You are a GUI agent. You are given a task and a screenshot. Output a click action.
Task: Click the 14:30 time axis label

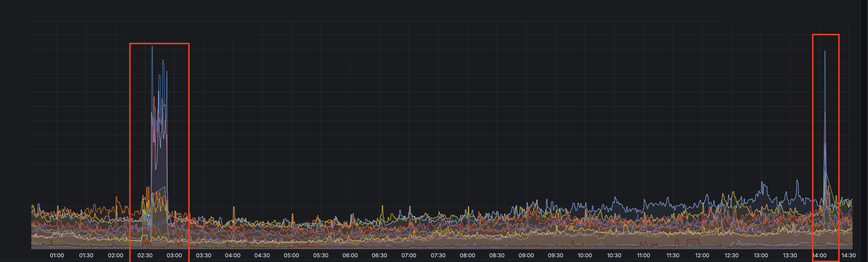pos(849,255)
